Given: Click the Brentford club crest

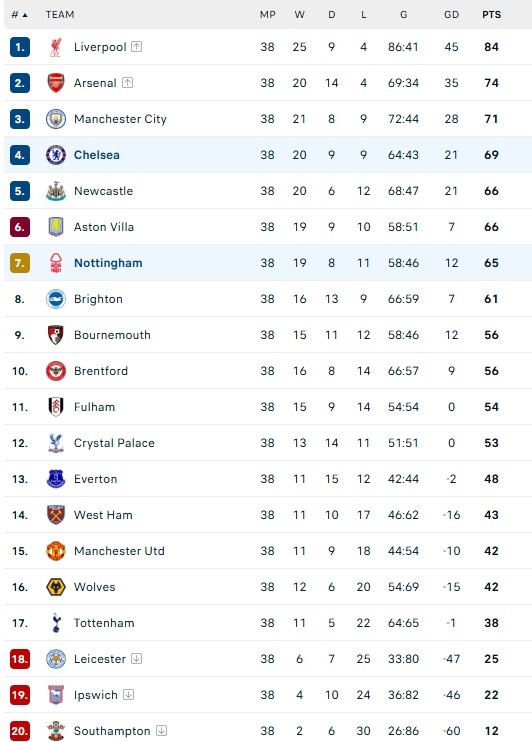Looking at the screenshot, I should point(56,371).
